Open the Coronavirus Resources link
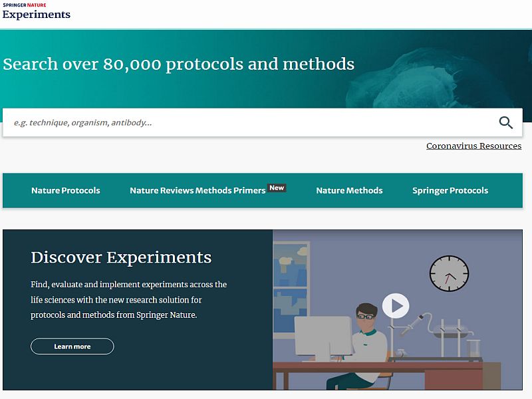This screenshot has width=532, height=399. pos(473,146)
